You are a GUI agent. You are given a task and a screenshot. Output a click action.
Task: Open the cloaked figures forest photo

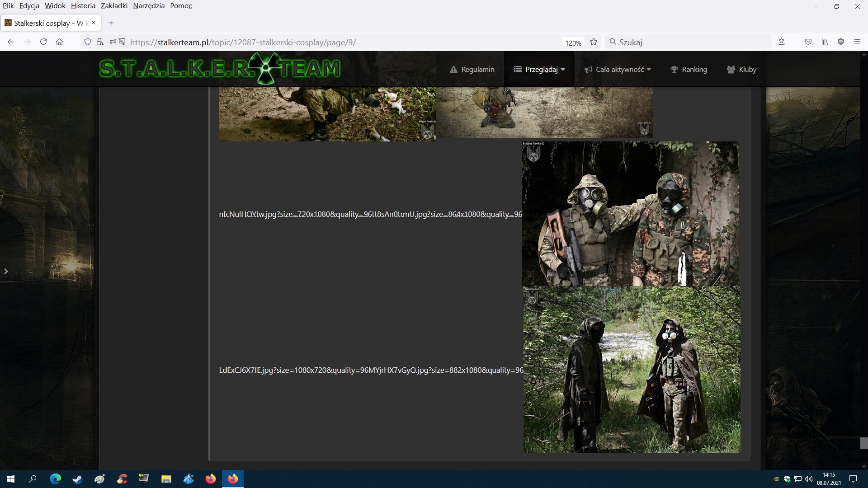tap(632, 370)
